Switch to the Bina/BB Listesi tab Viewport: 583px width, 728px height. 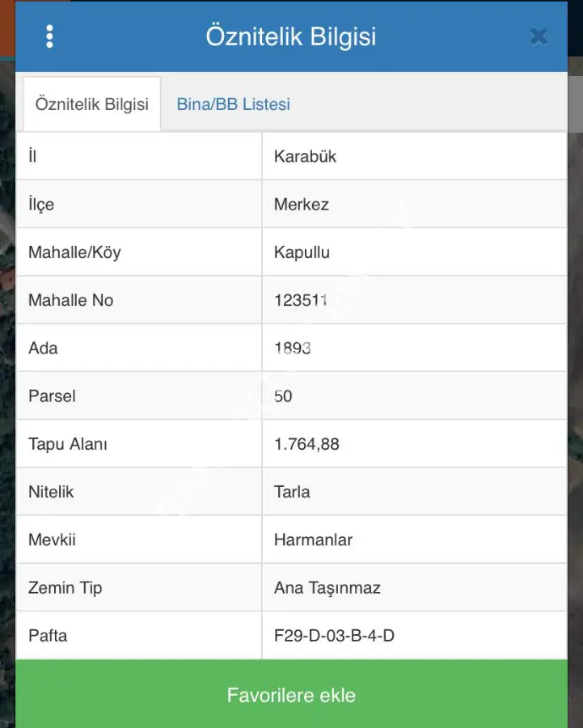tap(233, 104)
